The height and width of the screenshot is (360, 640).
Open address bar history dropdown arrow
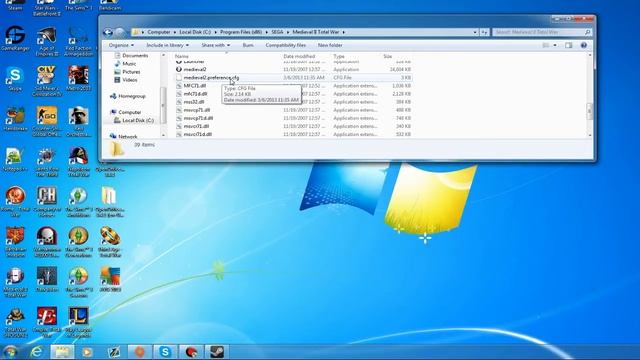(x=475, y=32)
